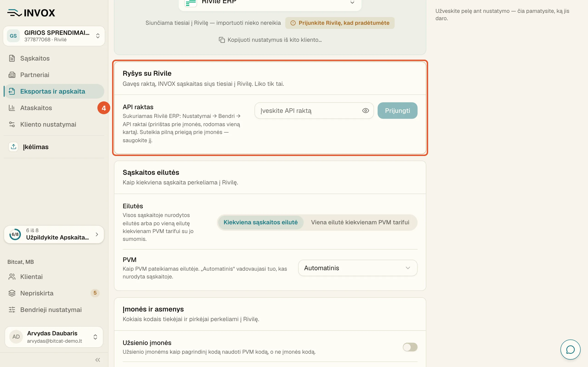
Task: Enable the Užsienio įmonės switch
Action: coord(410,347)
